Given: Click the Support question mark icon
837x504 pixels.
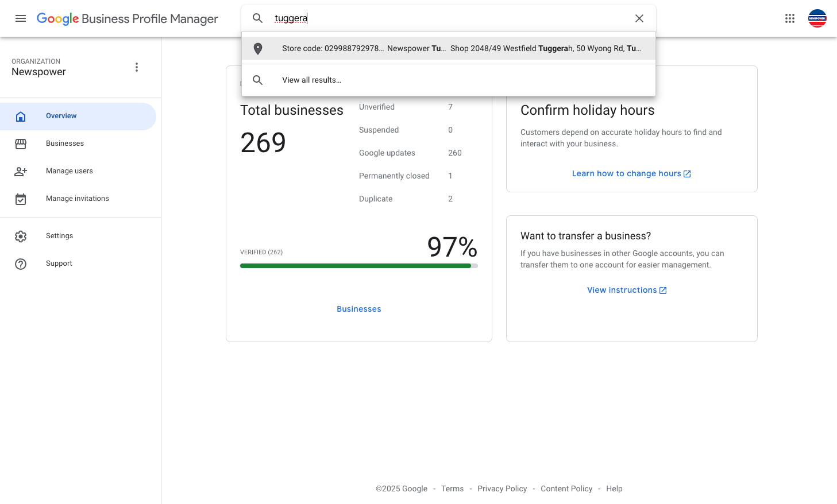Looking at the screenshot, I should pos(21,264).
